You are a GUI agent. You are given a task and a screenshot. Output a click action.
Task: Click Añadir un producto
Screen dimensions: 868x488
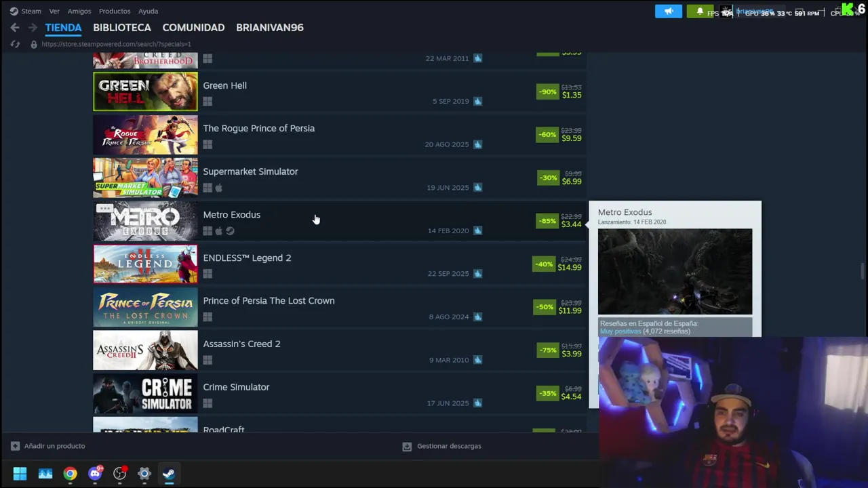point(54,446)
